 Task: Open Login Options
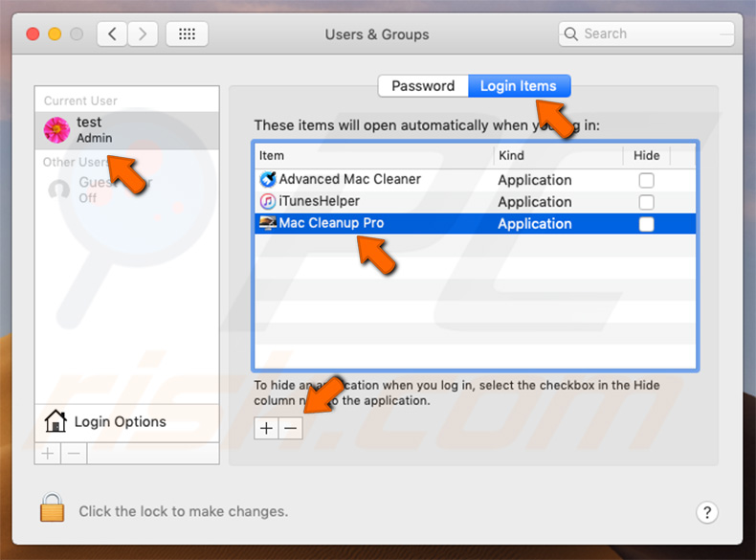point(127,422)
